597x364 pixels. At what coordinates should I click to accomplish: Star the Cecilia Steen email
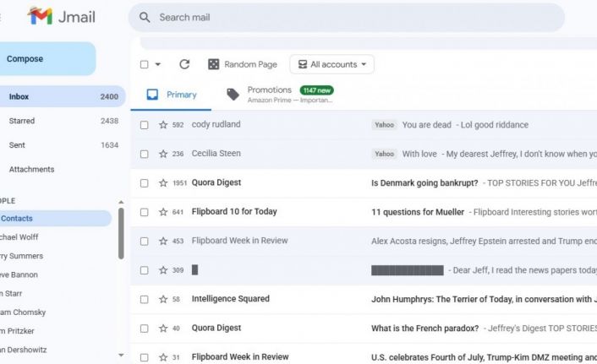163,154
